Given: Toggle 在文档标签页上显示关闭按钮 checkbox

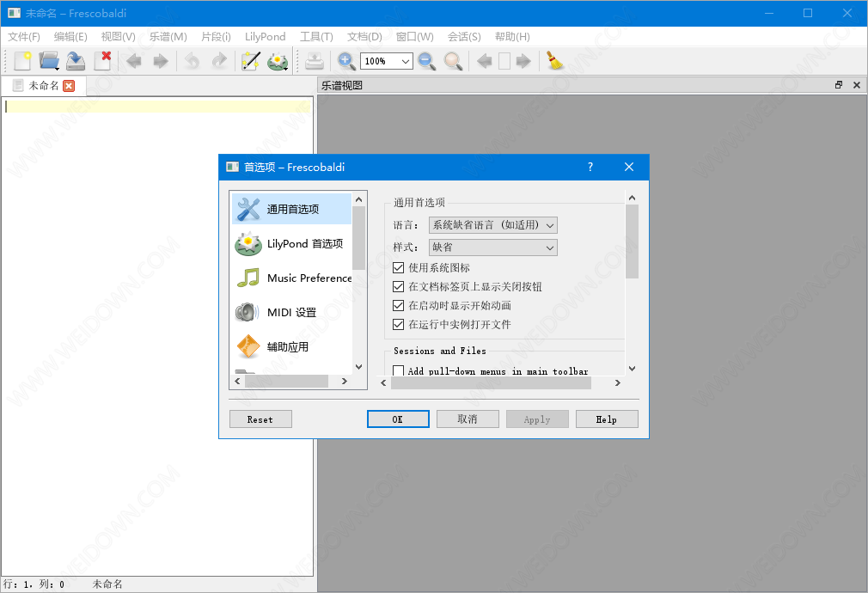Looking at the screenshot, I should pyautogui.click(x=398, y=287).
